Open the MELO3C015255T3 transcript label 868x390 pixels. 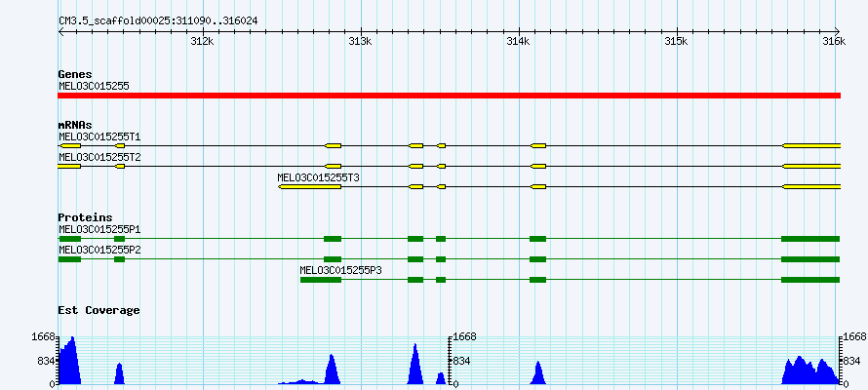tap(318, 177)
